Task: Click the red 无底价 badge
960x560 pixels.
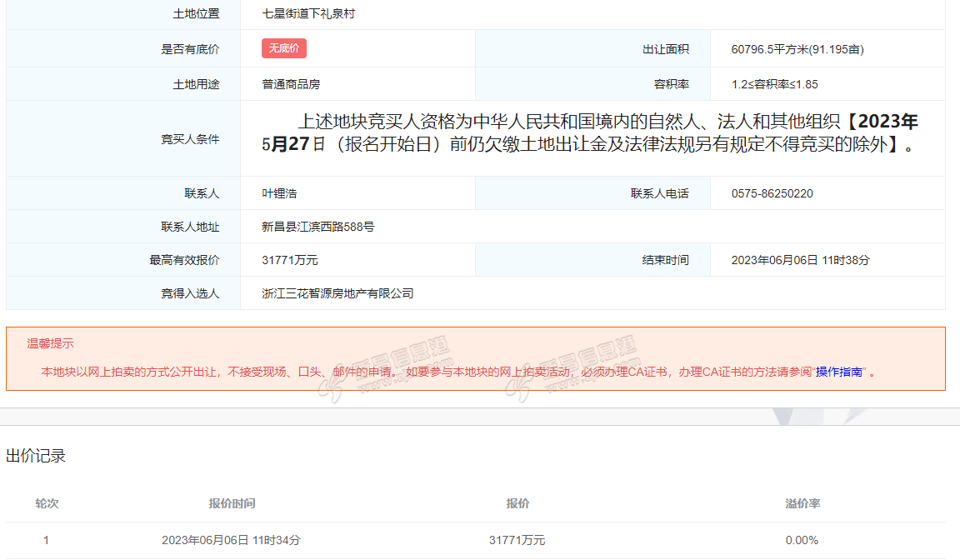Action: coord(284,49)
